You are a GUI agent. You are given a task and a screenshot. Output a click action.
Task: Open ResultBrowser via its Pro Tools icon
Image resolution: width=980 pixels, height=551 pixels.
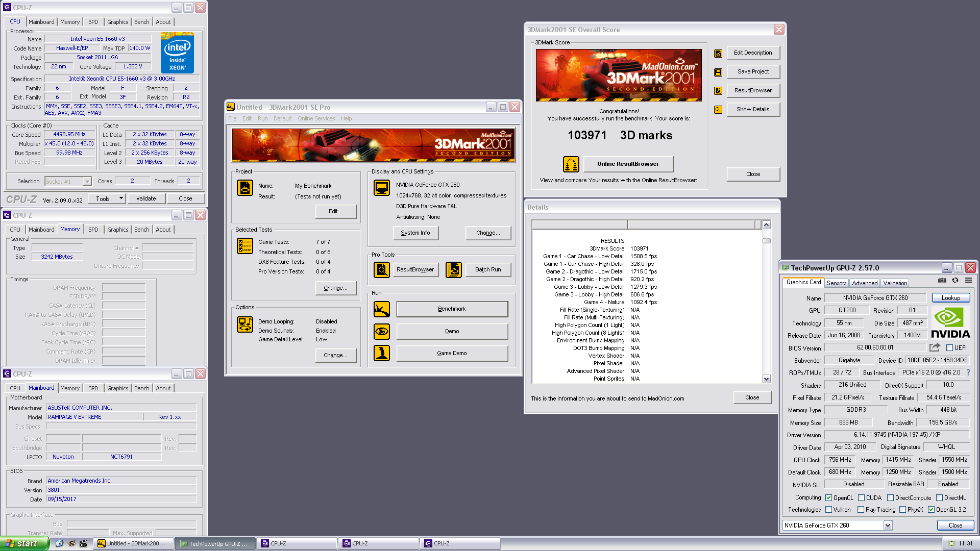(x=382, y=269)
